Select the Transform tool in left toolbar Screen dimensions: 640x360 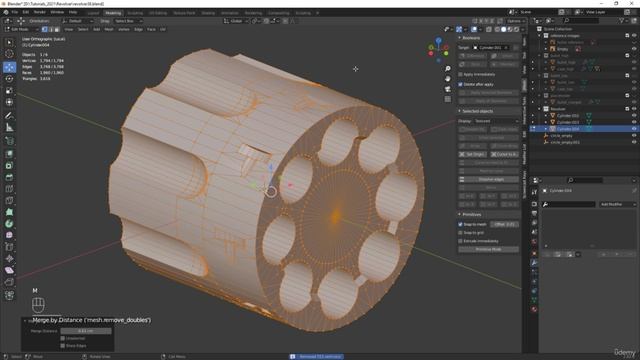pyautogui.click(x=9, y=102)
